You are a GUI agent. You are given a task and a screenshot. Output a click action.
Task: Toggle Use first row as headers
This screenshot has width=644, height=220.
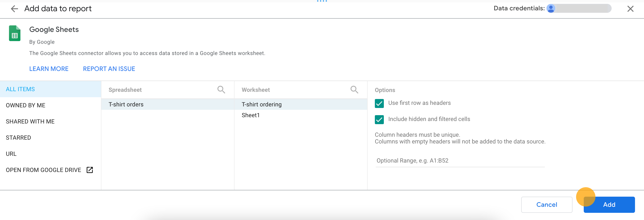(x=379, y=103)
